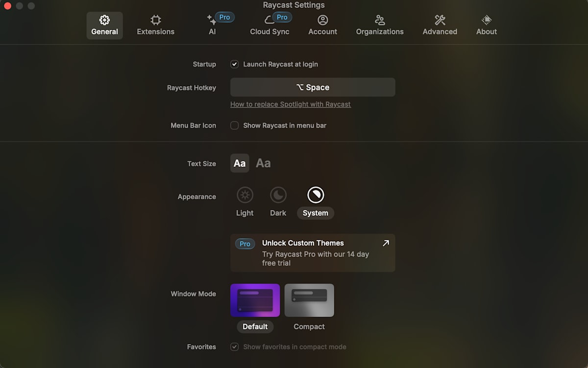Click the Favorites label
Image resolution: width=588 pixels, height=368 pixels.
tap(201, 347)
